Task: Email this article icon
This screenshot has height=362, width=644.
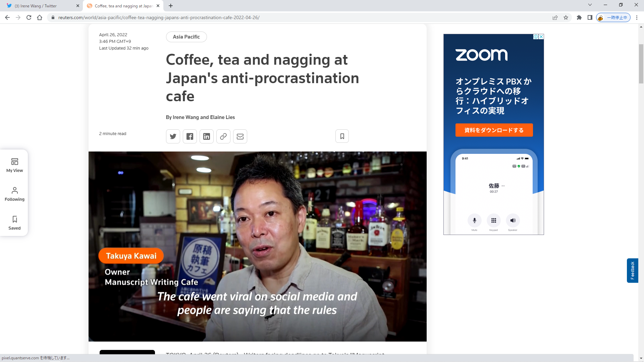Action: [x=240, y=136]
